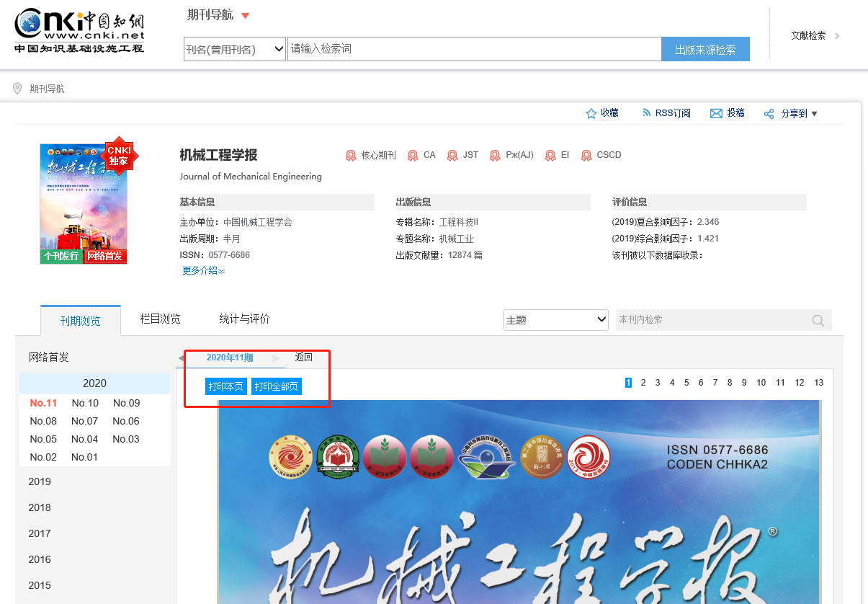Click the 打印全部页 button
The image size is (868, 604).
[277, 387]
